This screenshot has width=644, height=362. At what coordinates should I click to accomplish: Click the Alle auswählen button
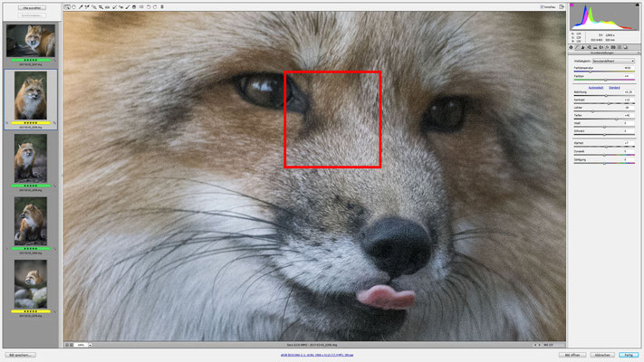(32, 8)
